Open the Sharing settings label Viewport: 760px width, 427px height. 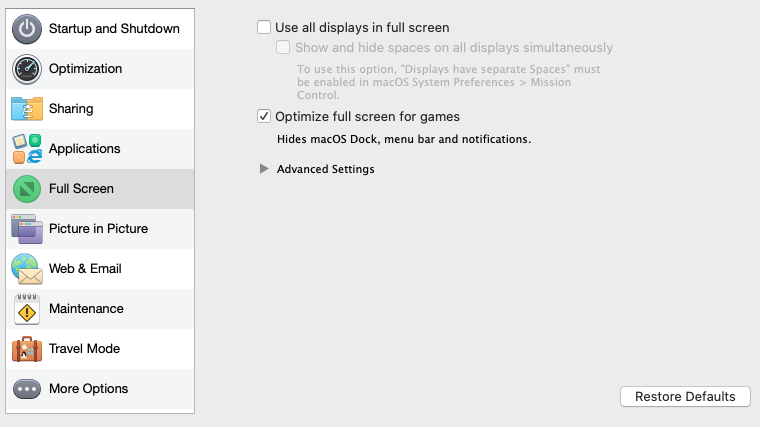click(x=71, y=109)
